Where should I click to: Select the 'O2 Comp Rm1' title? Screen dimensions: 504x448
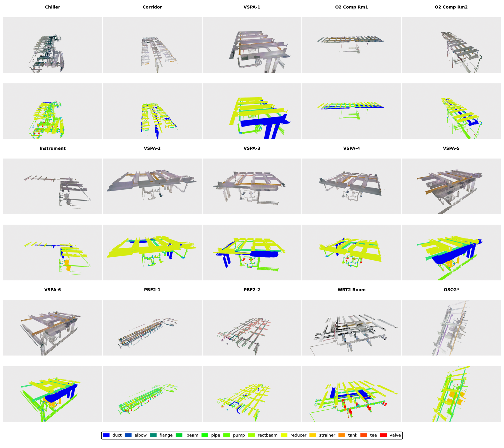point(352,7)
